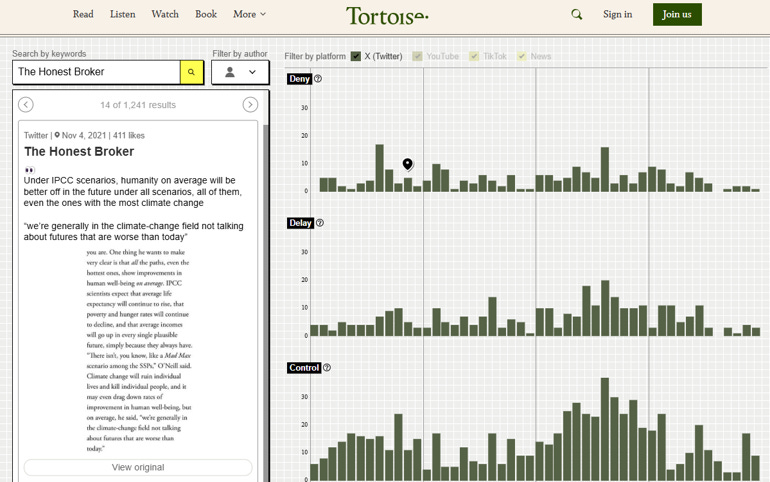
Task: Click the tweet screenshot image thumbnail
Action: [x=138, y=350]
